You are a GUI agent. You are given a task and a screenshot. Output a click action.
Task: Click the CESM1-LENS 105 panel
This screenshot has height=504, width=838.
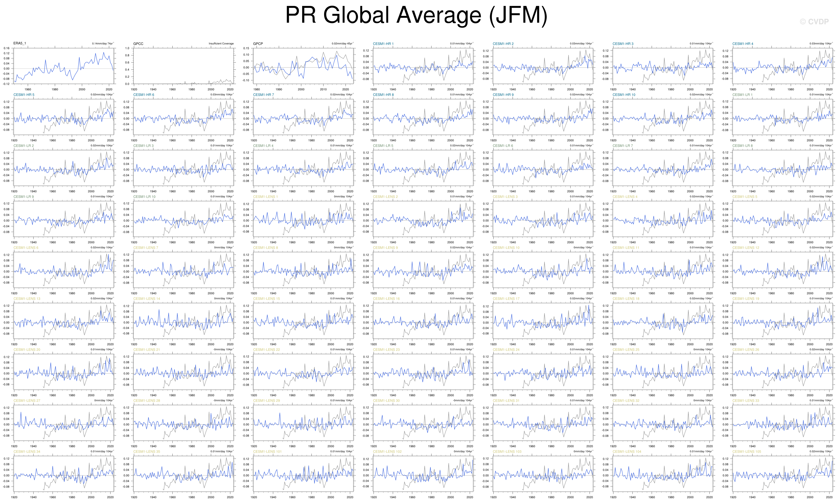(x=783, y=474)
